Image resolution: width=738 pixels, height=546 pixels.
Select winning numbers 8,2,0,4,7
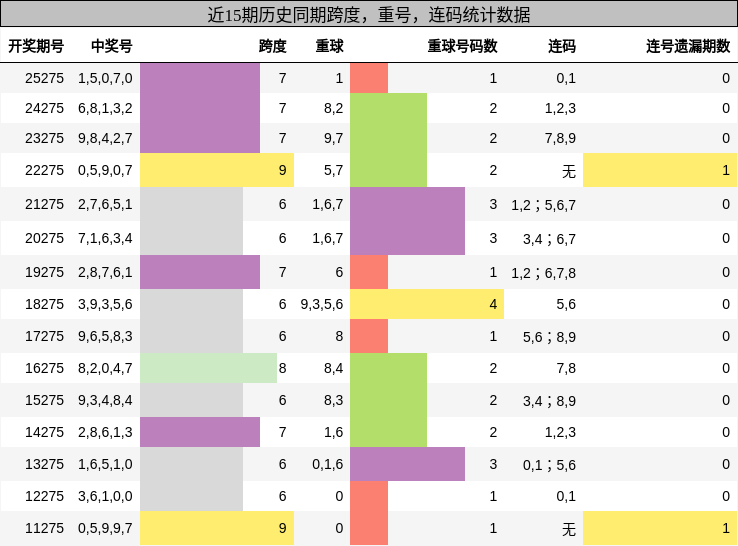[x=105, y=368]
